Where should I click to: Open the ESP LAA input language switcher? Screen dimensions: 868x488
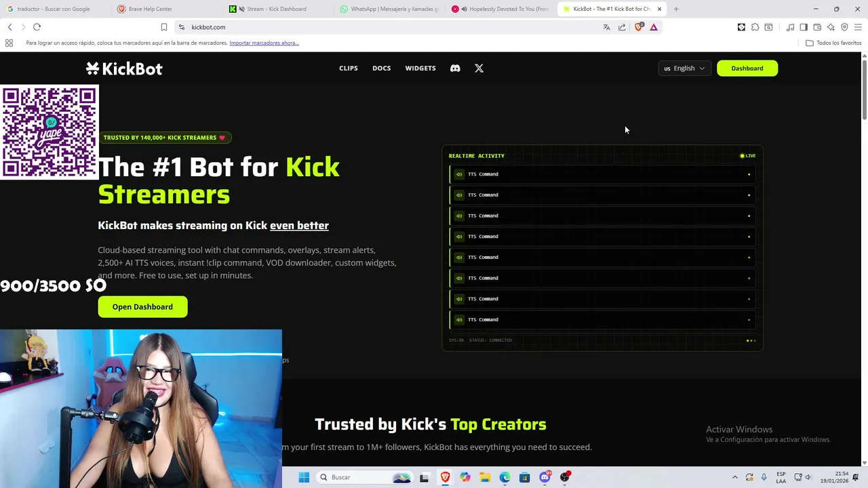click(x=781, y=477)
